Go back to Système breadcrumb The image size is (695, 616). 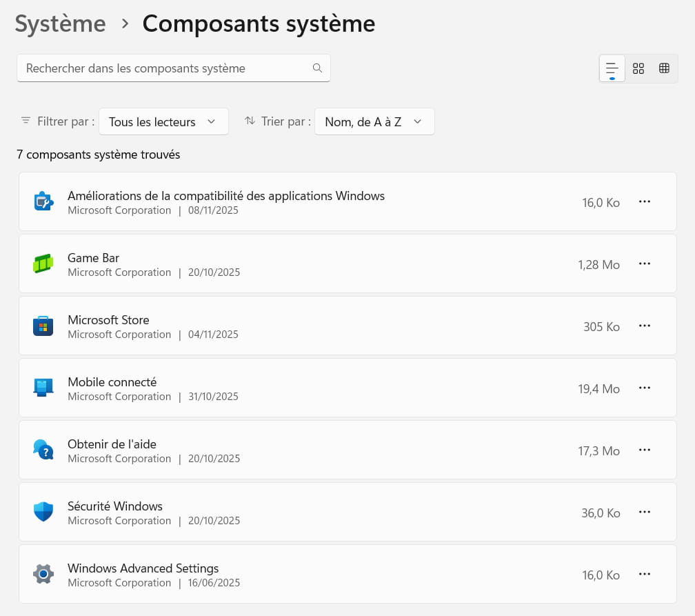click(x=60, y=23)
